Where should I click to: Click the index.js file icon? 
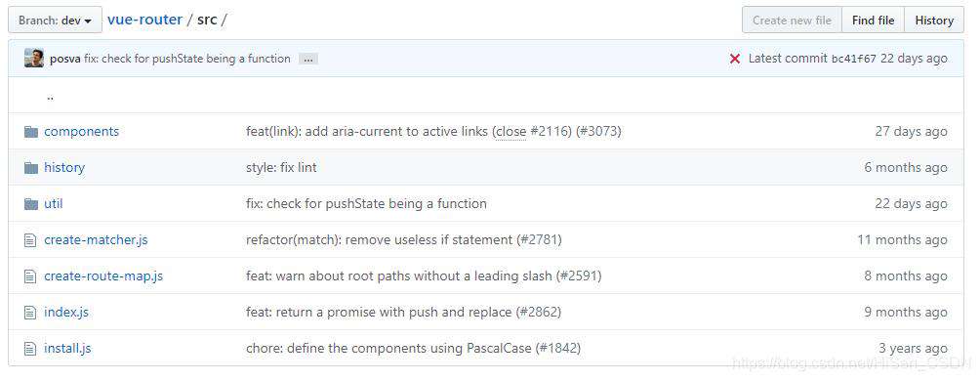[30, 313]
